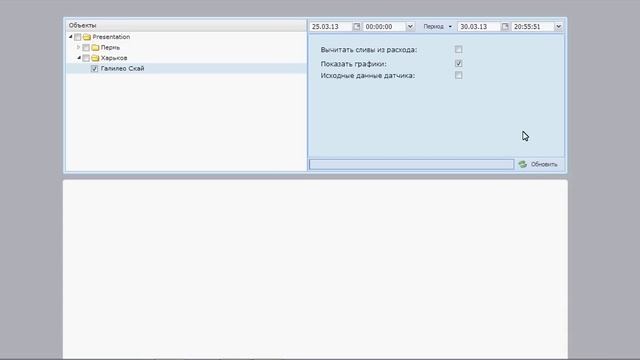Screen dimensions: 640x360
Task: Open the Период dropdown menu
Action: pyautogui.click(x=438, y=27)
